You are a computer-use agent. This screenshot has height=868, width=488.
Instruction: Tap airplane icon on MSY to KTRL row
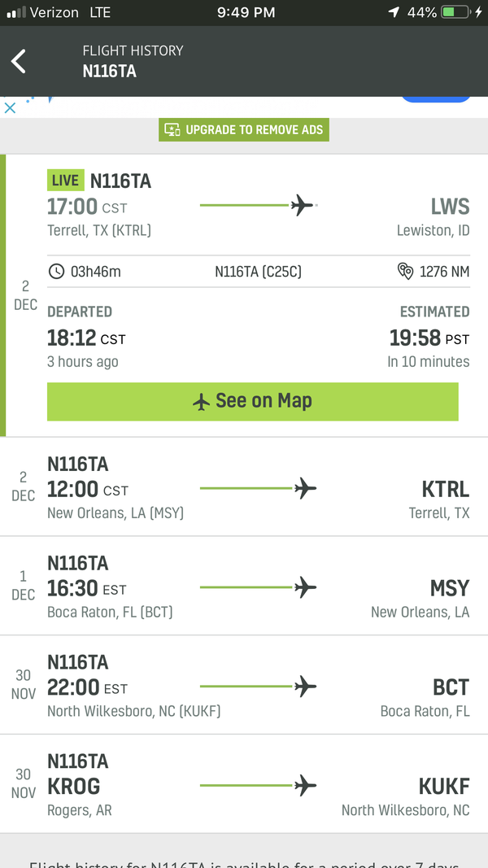pos(305,488)
